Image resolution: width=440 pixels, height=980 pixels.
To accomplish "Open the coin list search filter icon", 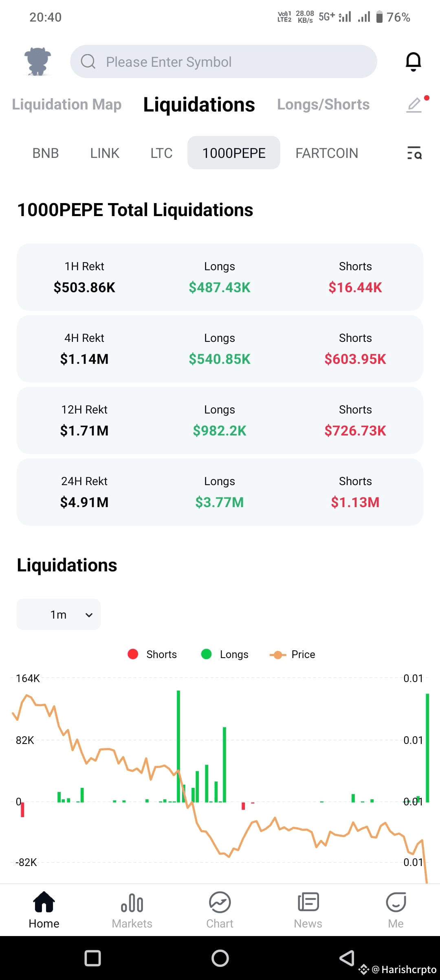I will click(x=414, y=153).
